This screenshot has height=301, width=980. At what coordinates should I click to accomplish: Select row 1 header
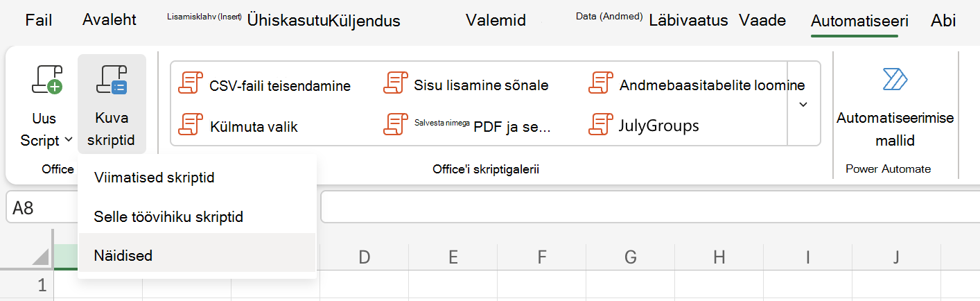[x=27, y=285]
